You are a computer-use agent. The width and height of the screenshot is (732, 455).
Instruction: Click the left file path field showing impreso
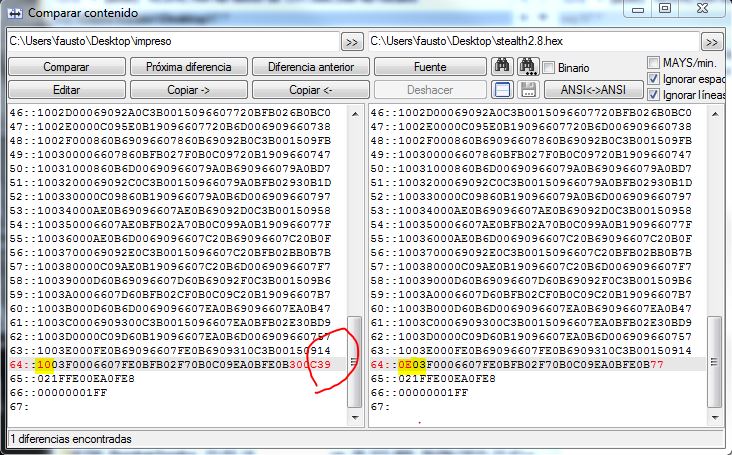pos(173,41)
